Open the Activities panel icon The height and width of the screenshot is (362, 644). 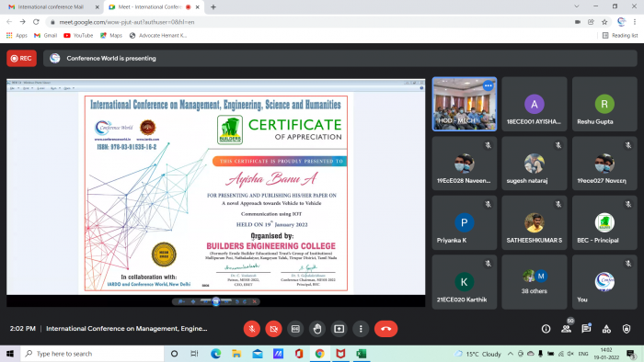(x=606, y=329)
